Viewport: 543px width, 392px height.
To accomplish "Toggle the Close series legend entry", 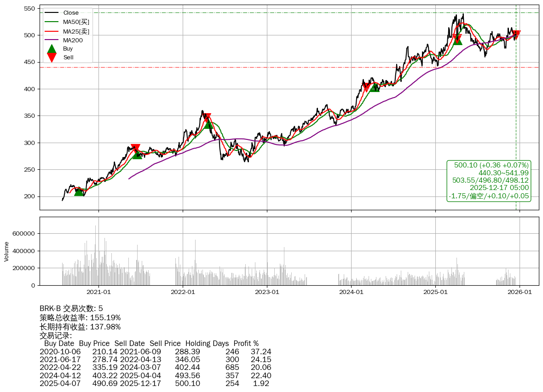I will click(x=71, y=13).
